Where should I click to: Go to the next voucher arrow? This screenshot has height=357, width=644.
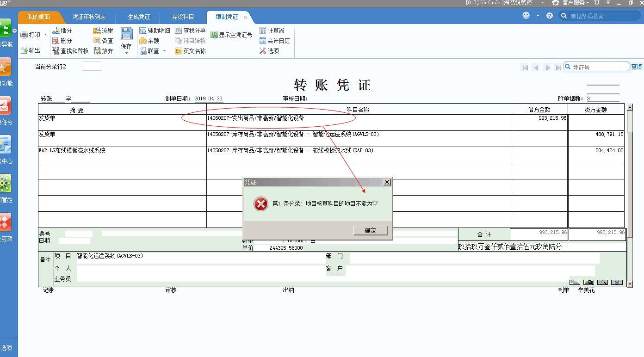pyautogui.click(x=548, y=68)
